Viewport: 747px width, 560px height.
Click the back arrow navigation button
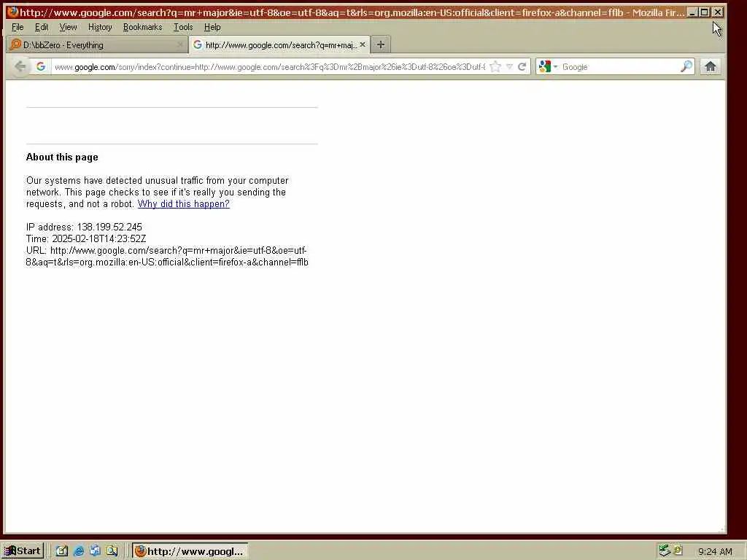(x=20, y=66)
